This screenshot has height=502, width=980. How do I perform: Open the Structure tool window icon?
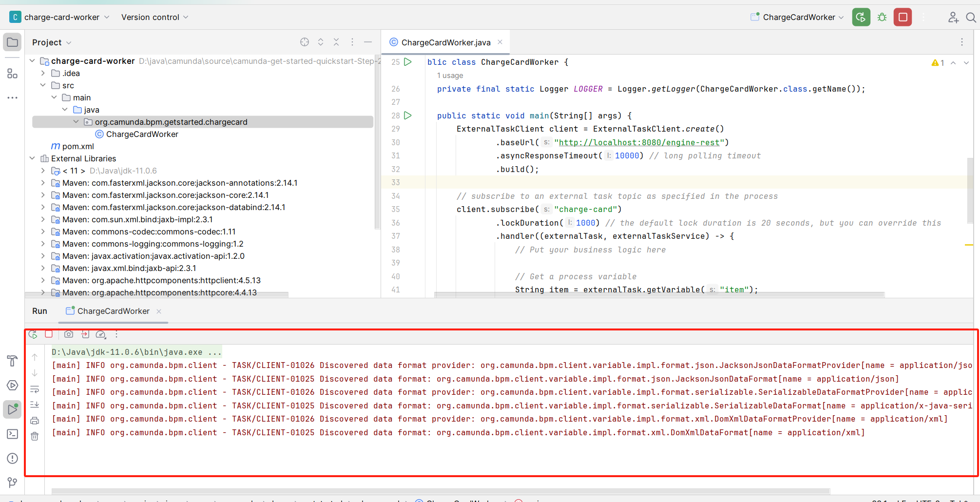(x=12, y=74)
